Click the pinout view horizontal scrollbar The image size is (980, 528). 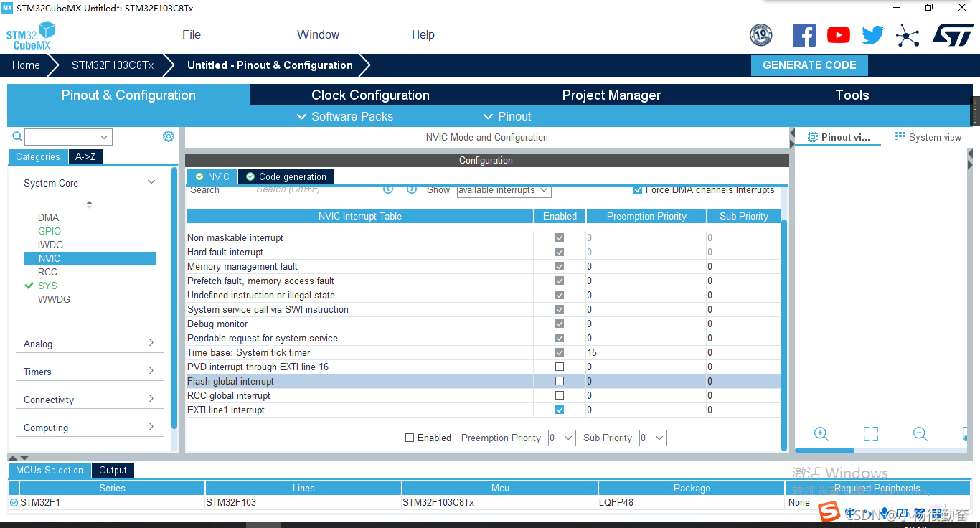coord(824,451)
